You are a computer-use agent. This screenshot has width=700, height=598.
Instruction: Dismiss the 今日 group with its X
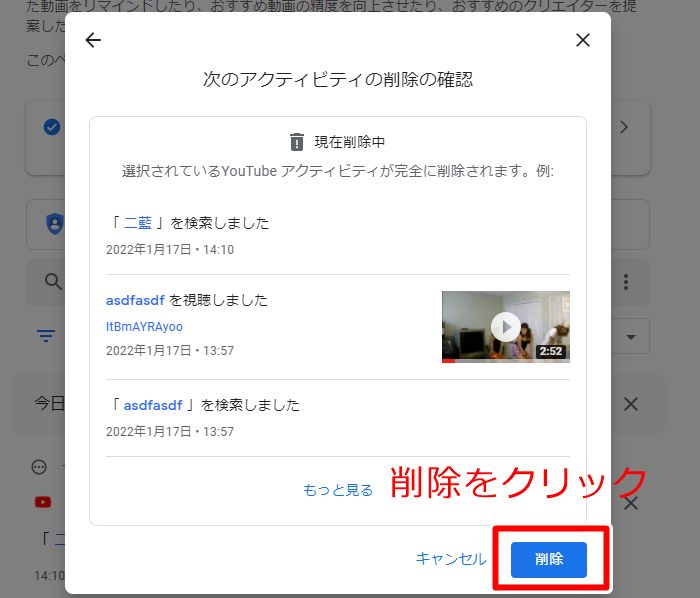click(631, 404)
